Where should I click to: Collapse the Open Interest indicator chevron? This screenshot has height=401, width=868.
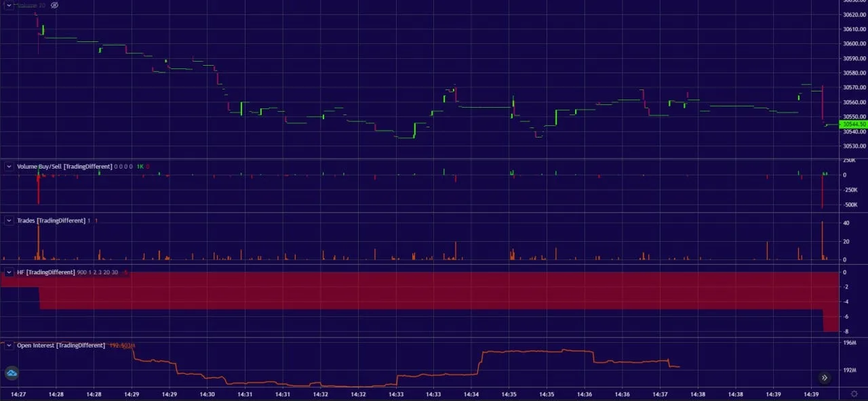tap(9, 345)
